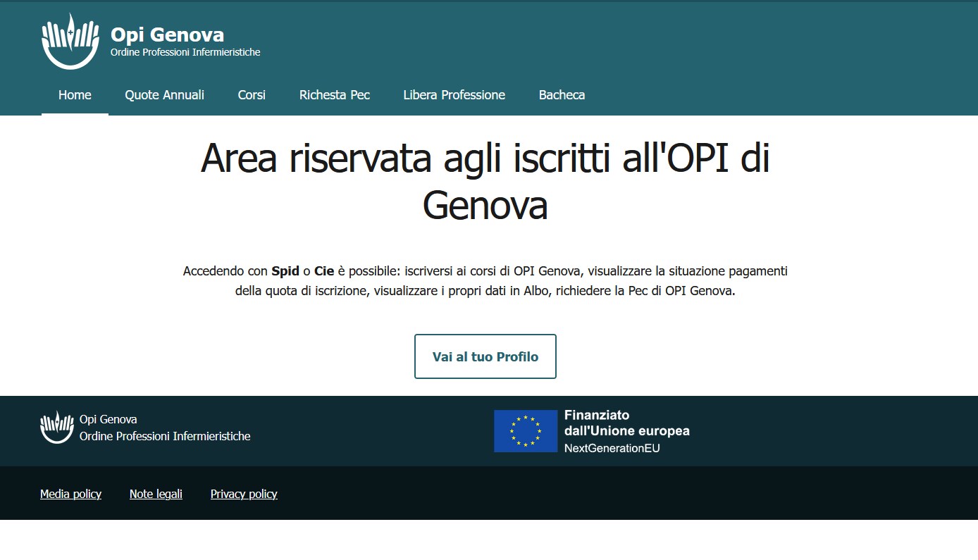Click the bold Cie word
This screenshot has width=978, height=560.
(x=324, y=271)
